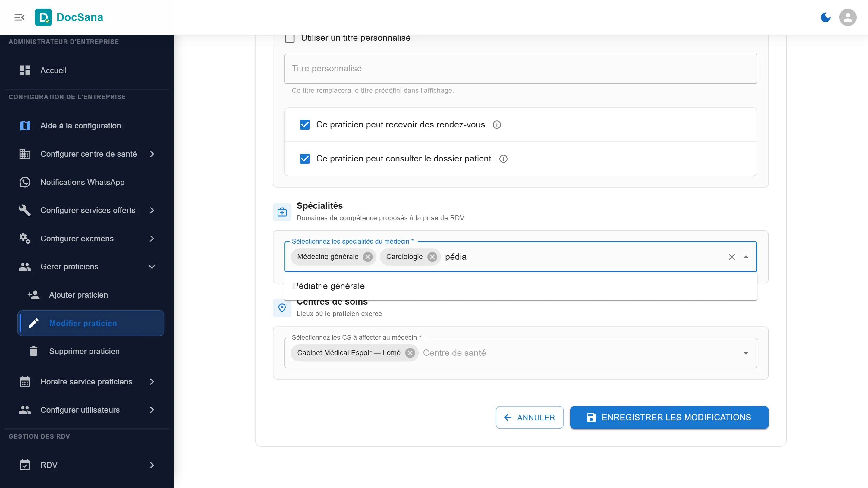This screenshot has width=868, height=488.
Task: Click the Spécialités medical bag icon
Action: (282, 212)
